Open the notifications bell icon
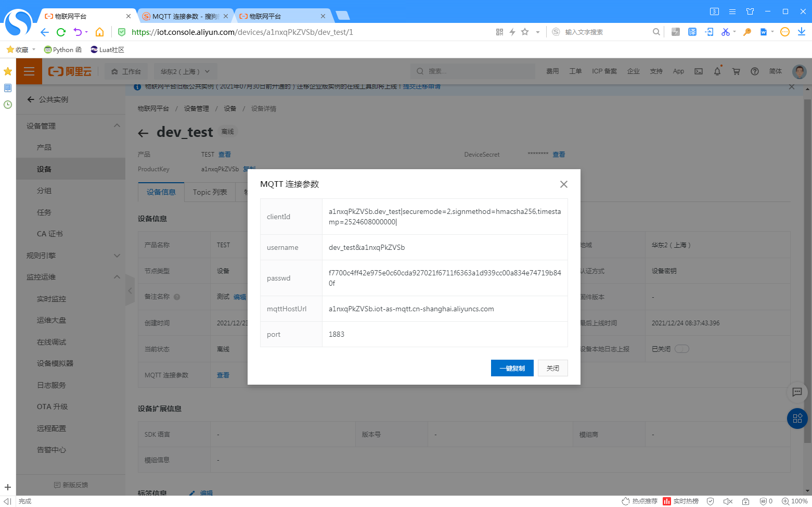This screenshot has width=812, height=507. pyautogui.click(x=717, y=71)
